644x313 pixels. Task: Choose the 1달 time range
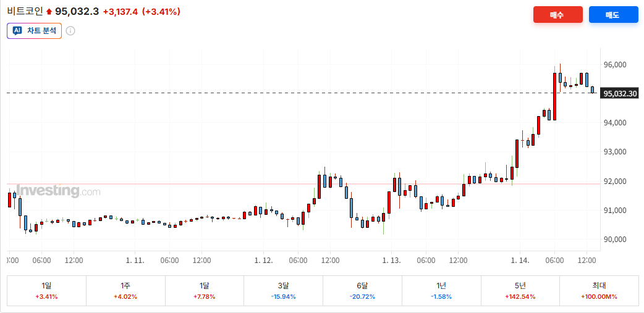(205, 291)
